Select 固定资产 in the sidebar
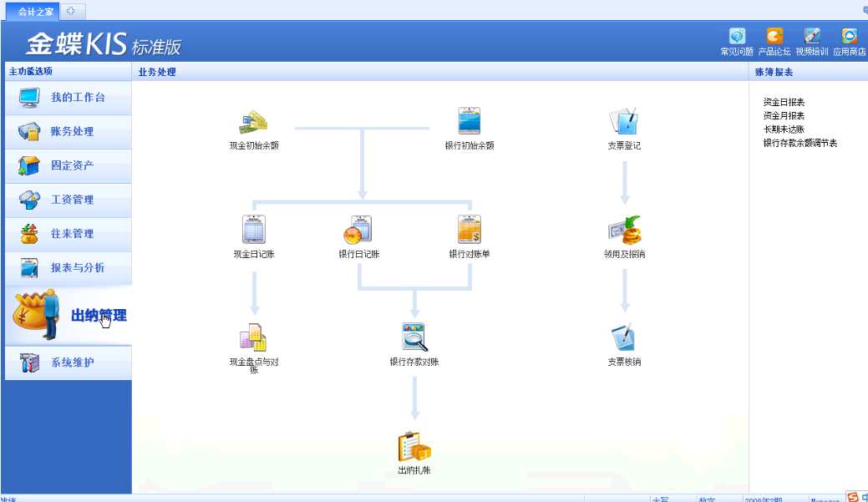 point(69,166)
